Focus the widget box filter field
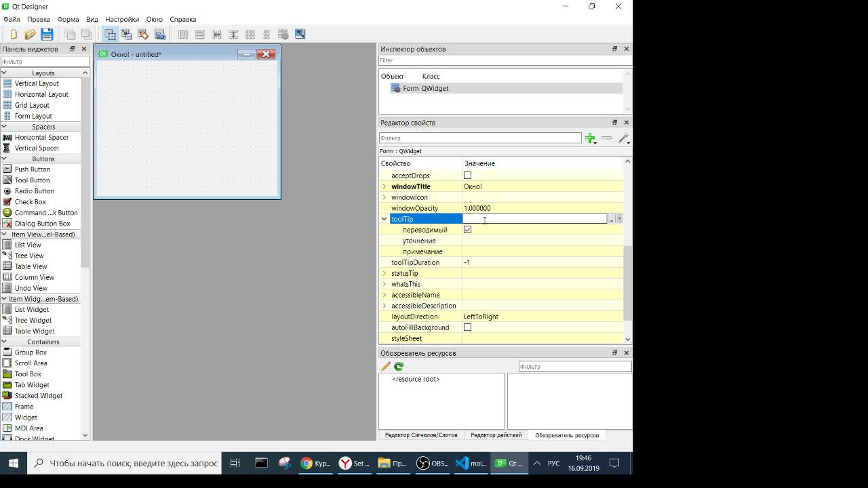This screenshot has height=488, width=868. pos(44,62)
